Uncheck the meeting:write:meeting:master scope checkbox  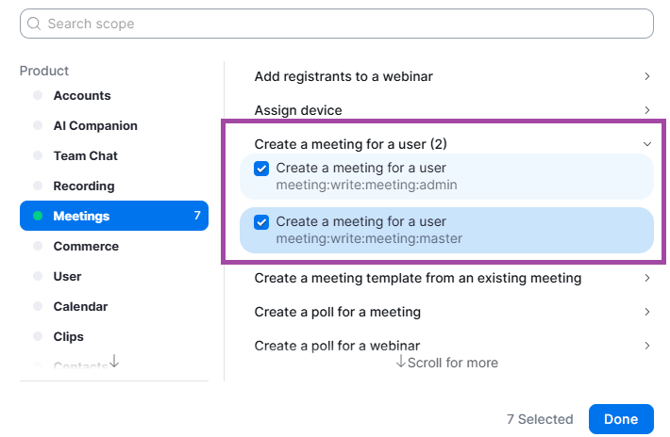(262, 222)
